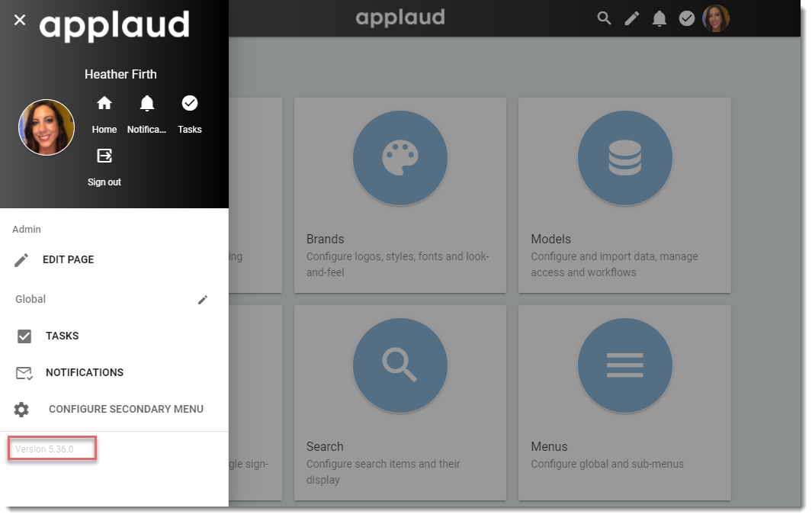Open the Menus card title
The image size is (812, 518).
(549, 446)
